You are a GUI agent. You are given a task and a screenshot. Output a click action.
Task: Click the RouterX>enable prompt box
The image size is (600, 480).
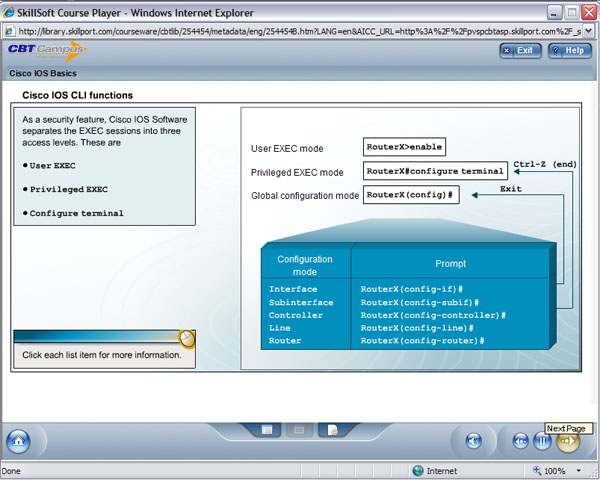[404, 147]
